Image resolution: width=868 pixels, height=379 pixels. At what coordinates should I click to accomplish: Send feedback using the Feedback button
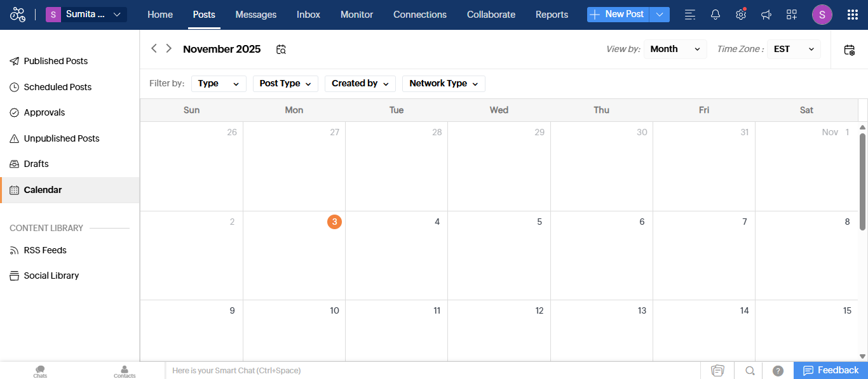point(831,370)
